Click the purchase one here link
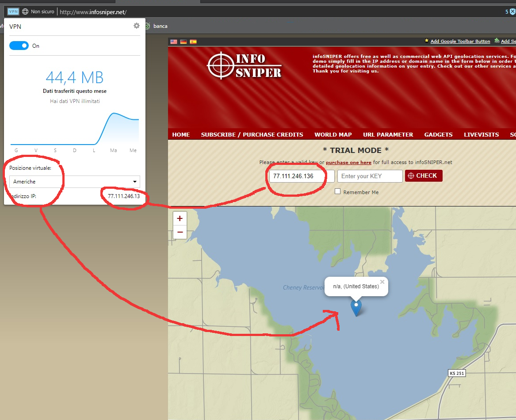The width and height of the screenshot is (516, 420). pos(348,162)
